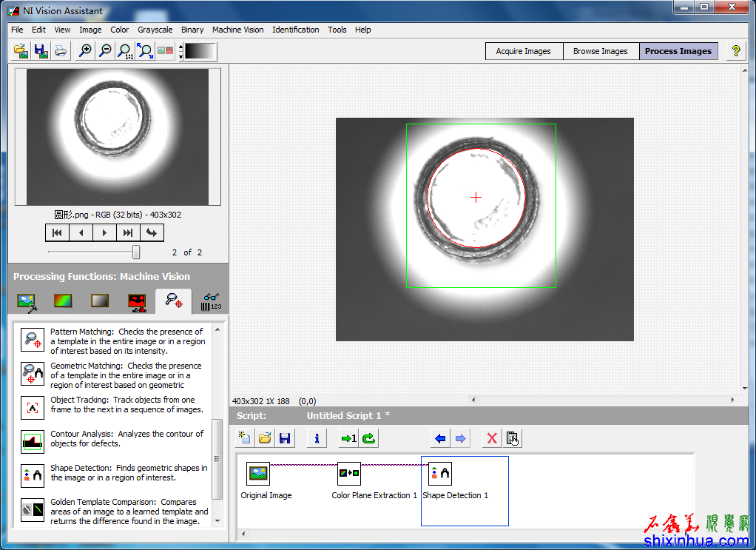Open the Grayscale menu
Screen dimensions: 756x550
tap(155, 30)
